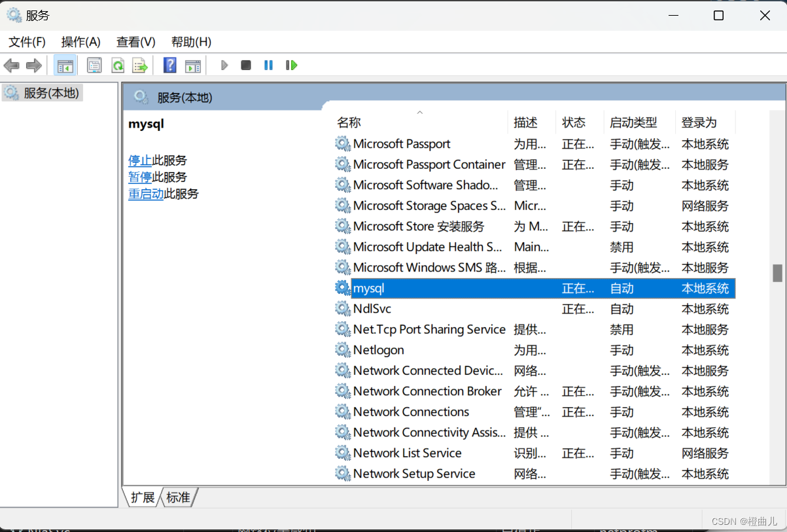Click the 暂停 link to pause service
Image resolution: width=787 pixels, height=532 pixels.
pos(140,177)
